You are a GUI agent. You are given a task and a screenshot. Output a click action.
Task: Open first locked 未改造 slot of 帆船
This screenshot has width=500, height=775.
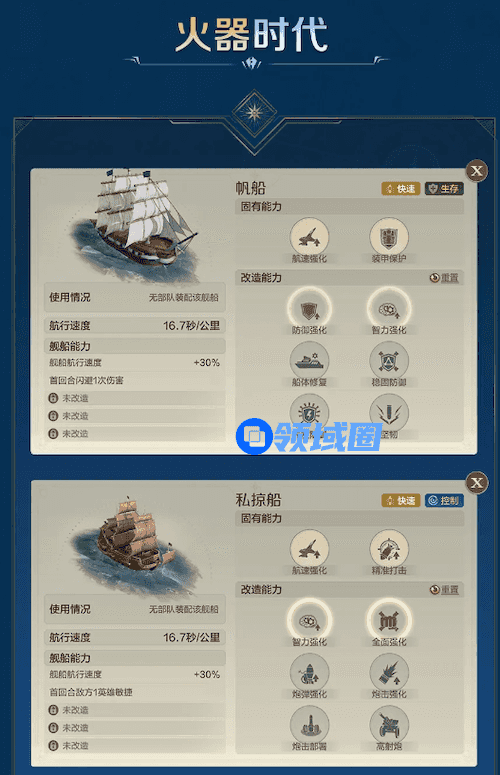pyautogui.click(x=134, y=398)
